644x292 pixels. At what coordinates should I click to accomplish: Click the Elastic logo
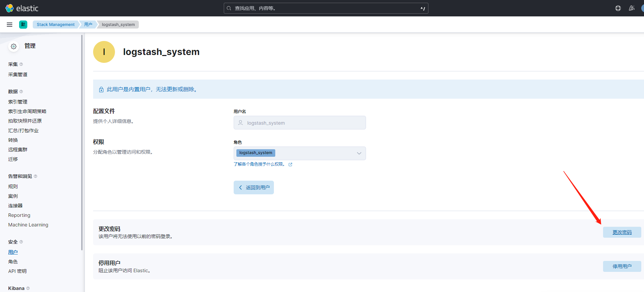tap(22, 8)
